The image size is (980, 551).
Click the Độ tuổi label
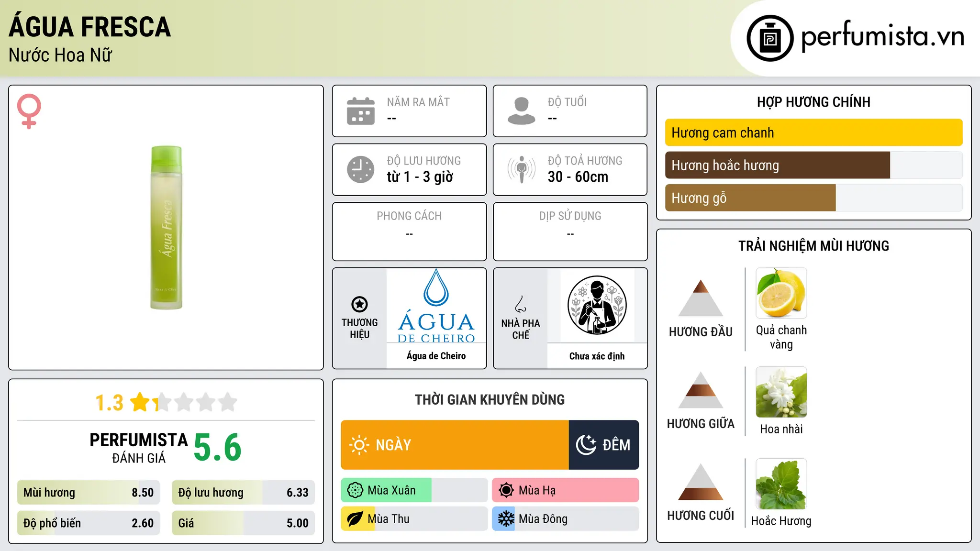pyautogui.click(x=567, y=102)
